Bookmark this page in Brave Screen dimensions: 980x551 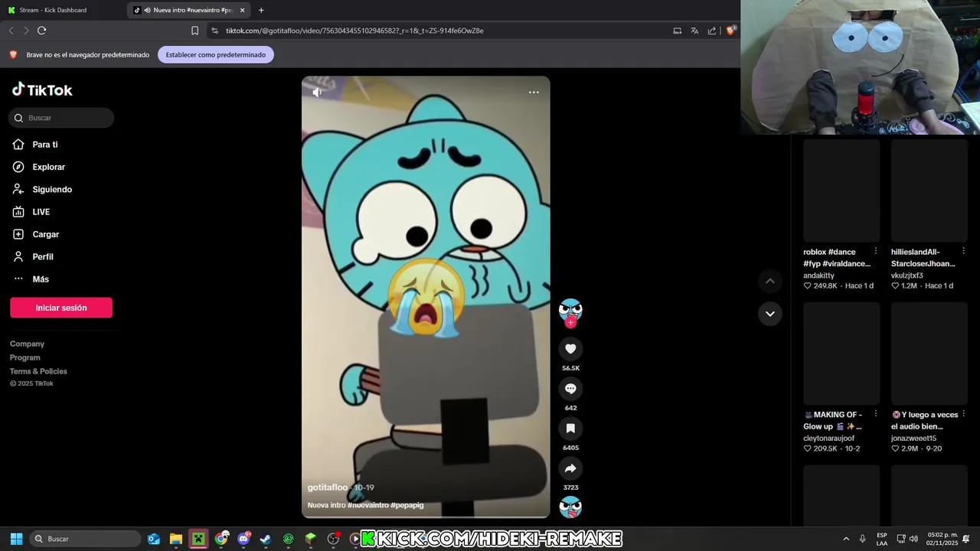pos(194,31)
